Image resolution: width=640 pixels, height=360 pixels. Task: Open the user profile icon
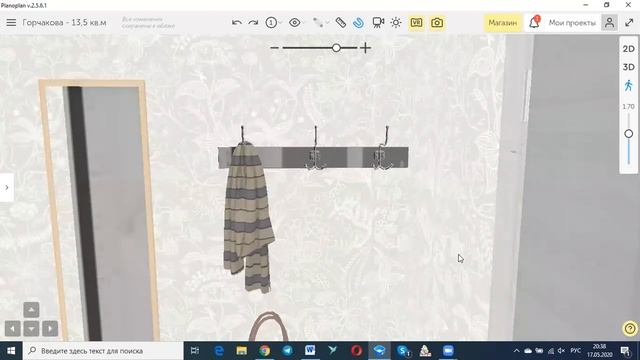609,23
